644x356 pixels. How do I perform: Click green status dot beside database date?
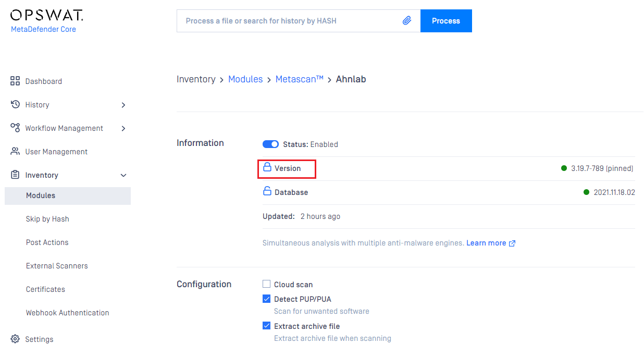tap(587, 192)
